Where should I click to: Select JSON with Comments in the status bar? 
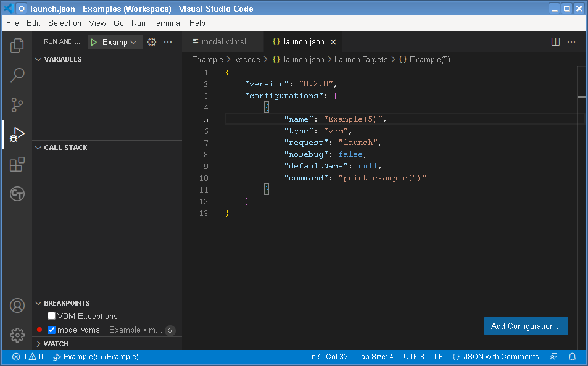click(x=497, y=357)
